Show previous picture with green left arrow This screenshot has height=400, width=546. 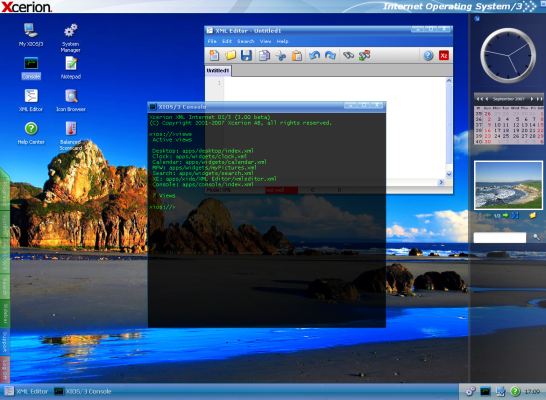[x=488, y=216]
